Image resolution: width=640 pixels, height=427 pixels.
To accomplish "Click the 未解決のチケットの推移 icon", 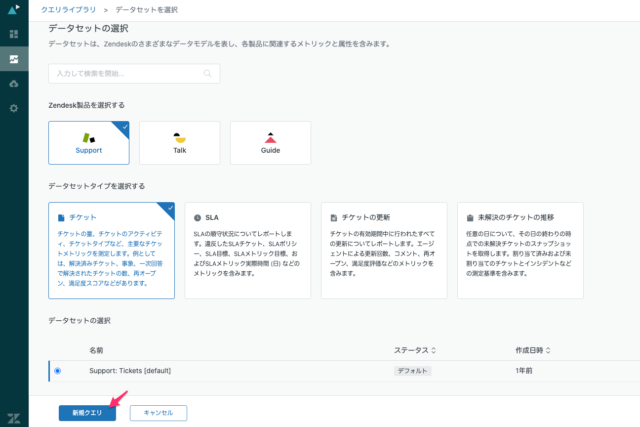I will tap(470, 218).
